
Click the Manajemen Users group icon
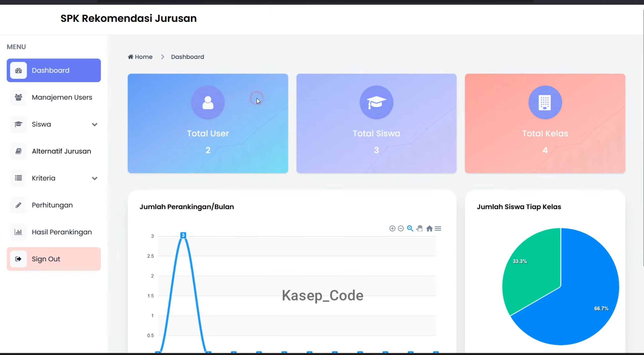pos(18,97)
